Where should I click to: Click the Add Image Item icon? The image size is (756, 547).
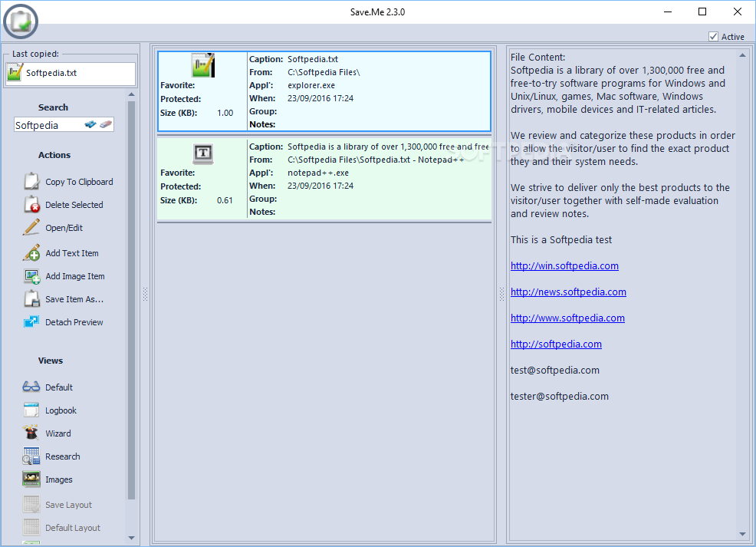click(x=32, y=276)
